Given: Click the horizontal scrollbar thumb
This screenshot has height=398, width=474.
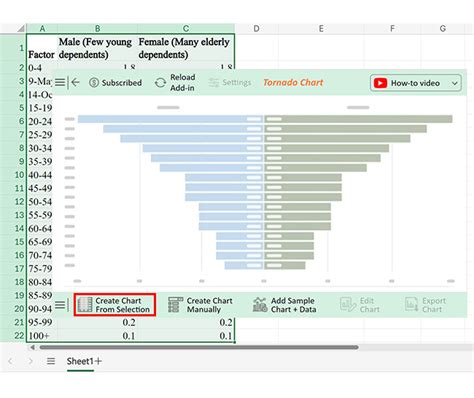Looking at the screenshot, I should [x=199, y=347].
